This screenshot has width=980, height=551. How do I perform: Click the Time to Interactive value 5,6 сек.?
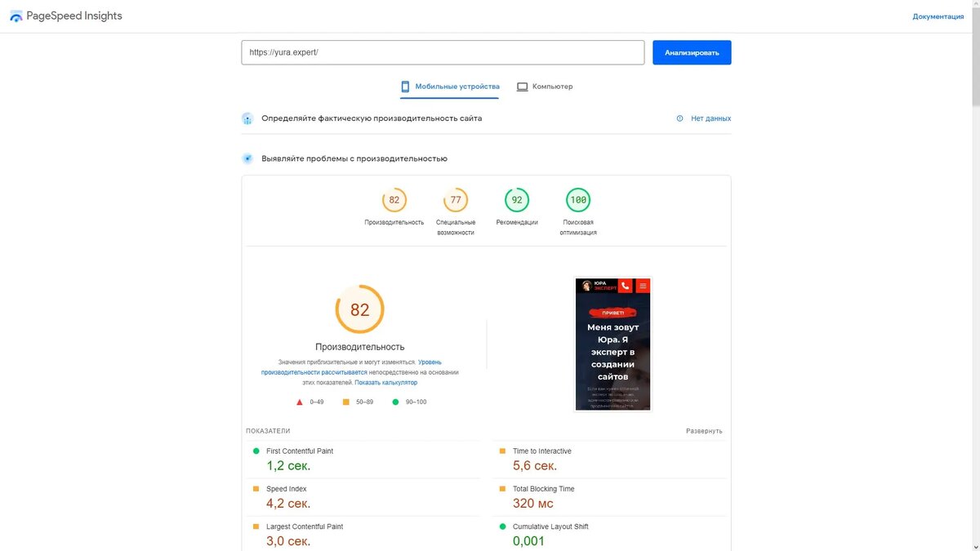pyautogui.click(x=535, y=466)
